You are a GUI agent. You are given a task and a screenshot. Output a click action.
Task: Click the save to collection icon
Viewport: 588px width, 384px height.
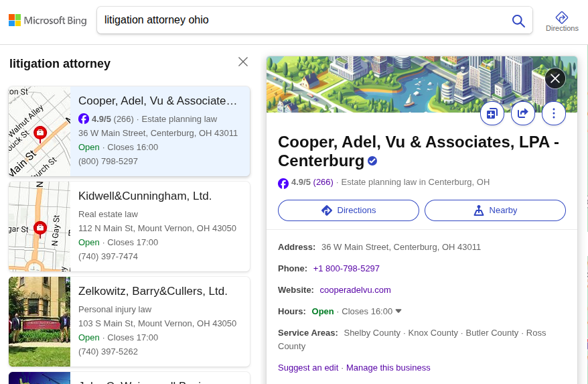[492, 113]
